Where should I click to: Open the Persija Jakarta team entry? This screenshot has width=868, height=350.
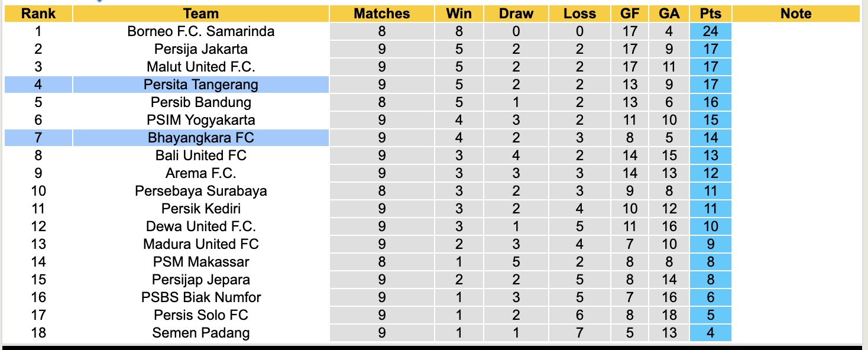(x=201, y=49)
